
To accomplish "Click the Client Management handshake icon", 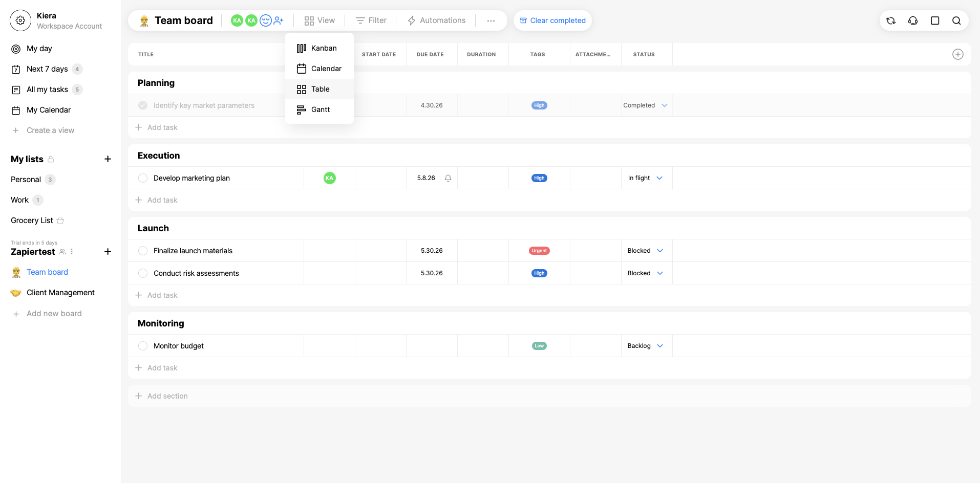I will click(x=16, y=293).
